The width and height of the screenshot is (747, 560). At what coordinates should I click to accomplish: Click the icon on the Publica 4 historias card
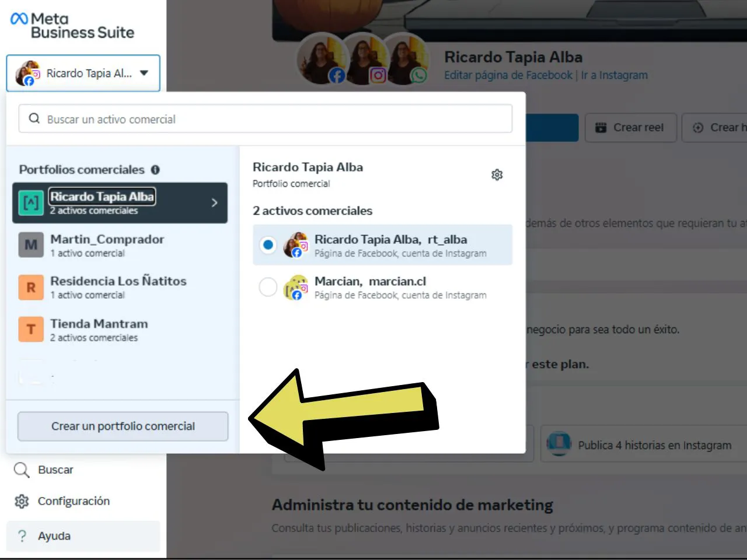[559, 444]
